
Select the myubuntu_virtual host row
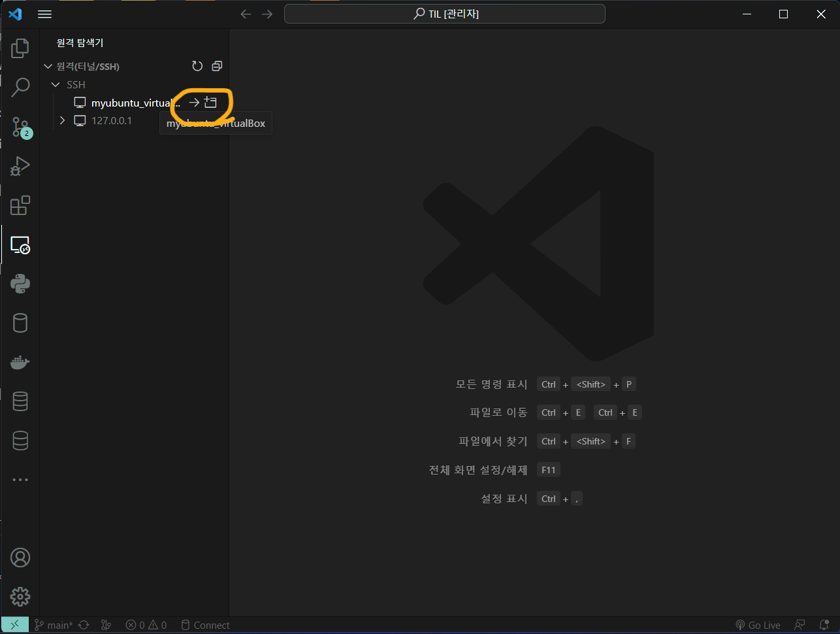click(135, 103)
